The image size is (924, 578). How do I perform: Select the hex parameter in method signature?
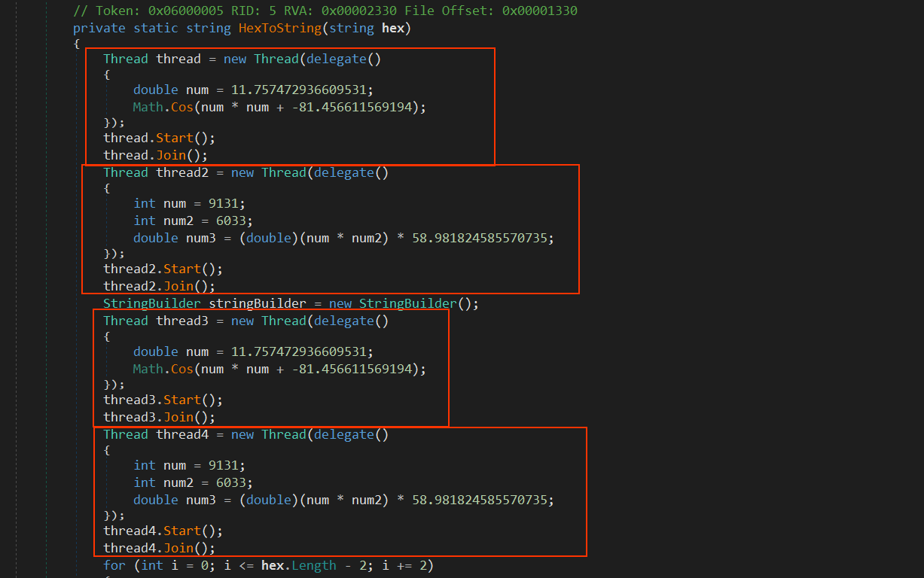[392, 28]
